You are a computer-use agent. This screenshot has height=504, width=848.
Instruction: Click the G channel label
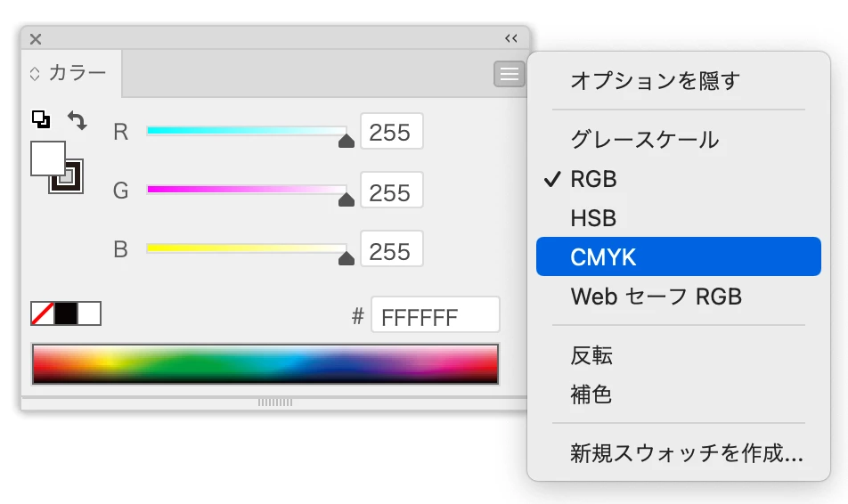point(120,191)
